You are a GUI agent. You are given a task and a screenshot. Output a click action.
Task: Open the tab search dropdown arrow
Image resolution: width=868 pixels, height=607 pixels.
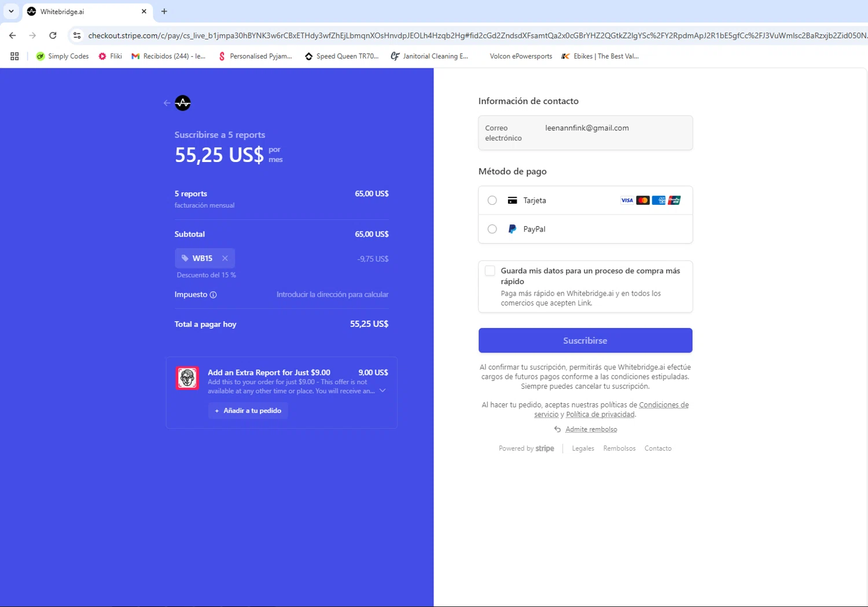11,11
